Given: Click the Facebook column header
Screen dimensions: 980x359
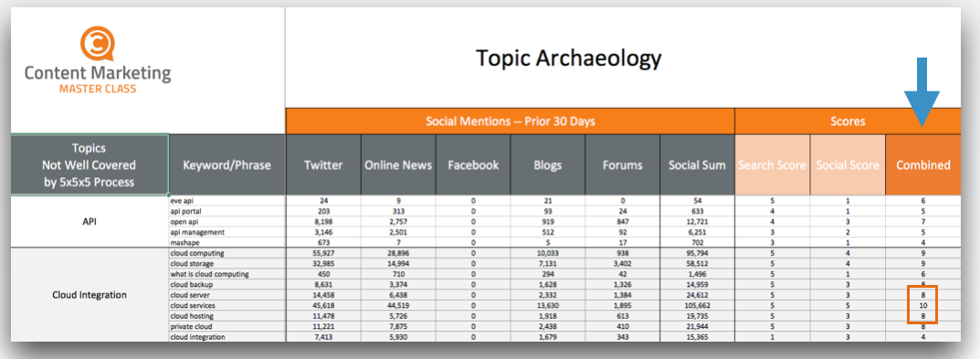Looking at the screenshot, I should click(473, 165).
